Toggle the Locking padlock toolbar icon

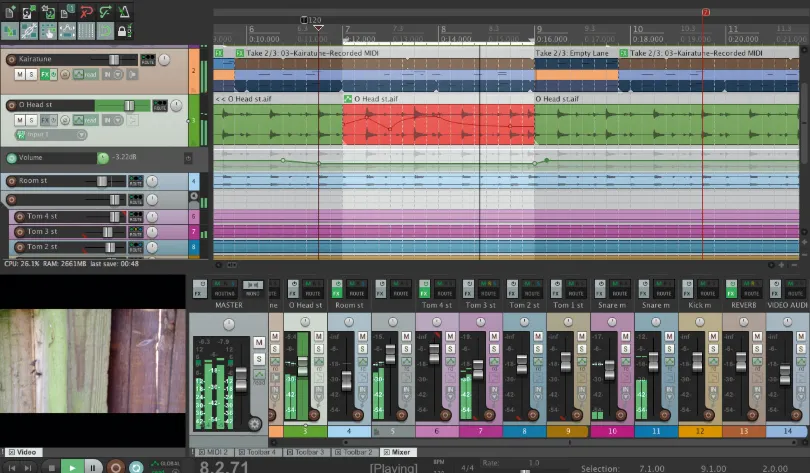pyautogui.click(x=123, y=31)
